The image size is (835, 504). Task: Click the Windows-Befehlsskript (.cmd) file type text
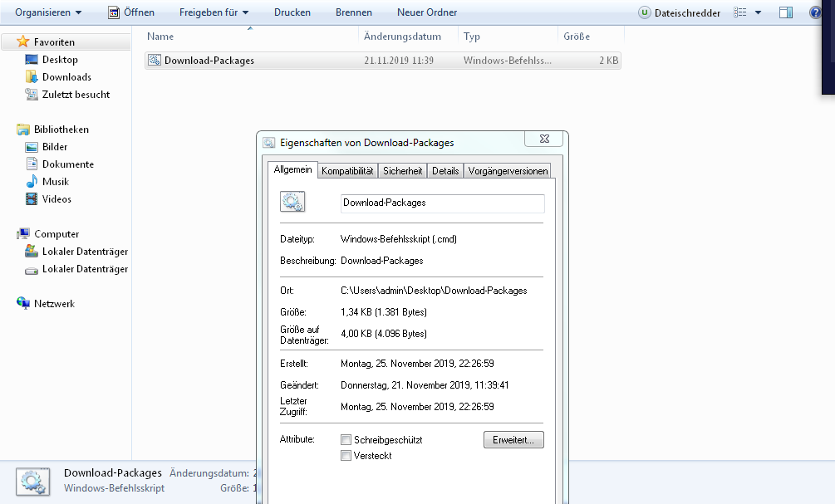(398, 239)
